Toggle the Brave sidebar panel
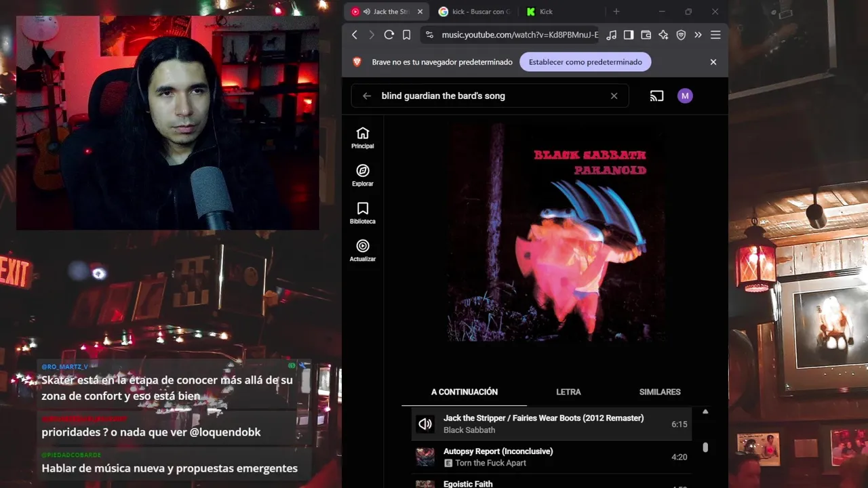Screen dimensions: 868x488 (629, 35)
